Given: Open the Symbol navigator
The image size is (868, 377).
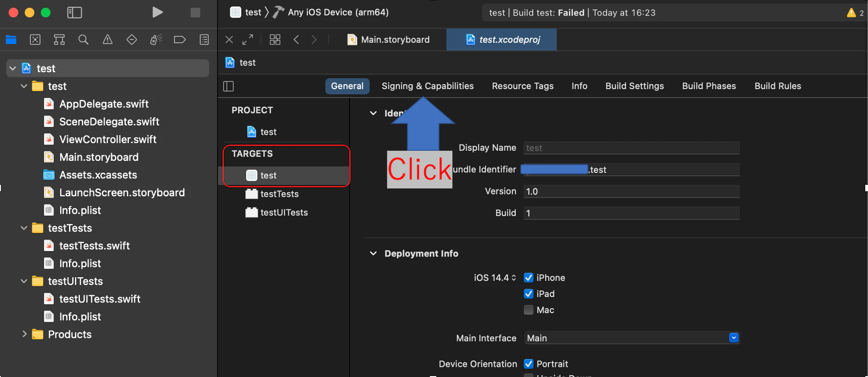Looking at the screenshot, I should click(x=59, y=40).
